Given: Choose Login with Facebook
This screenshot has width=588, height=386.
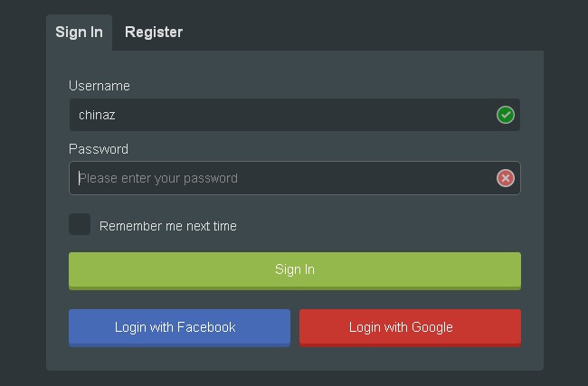Looking at the screenshot, I should (x=179, y=327).
